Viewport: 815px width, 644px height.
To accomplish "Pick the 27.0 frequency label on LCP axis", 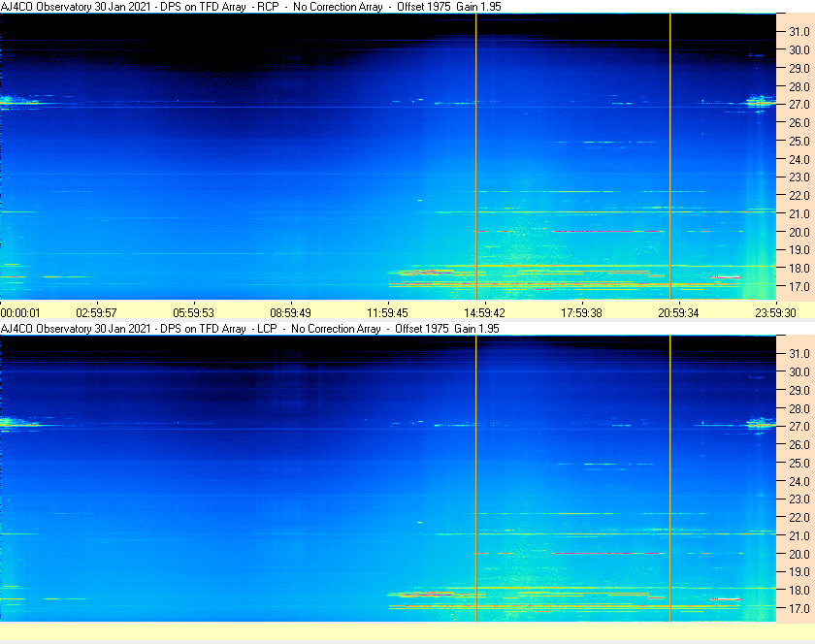I will coord(799,426).
